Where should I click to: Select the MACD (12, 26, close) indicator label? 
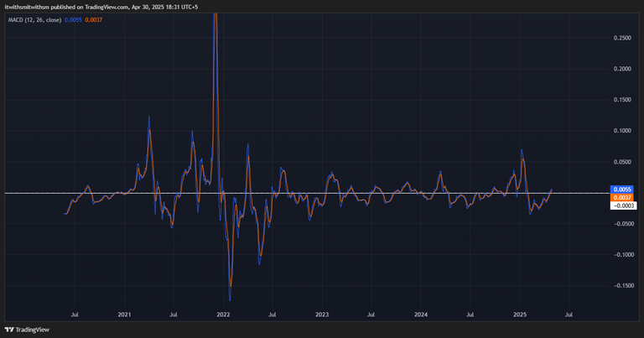35,20
